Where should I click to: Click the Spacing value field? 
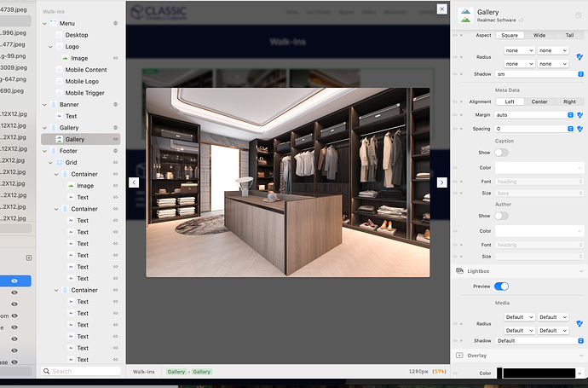[x=534, y=129]
